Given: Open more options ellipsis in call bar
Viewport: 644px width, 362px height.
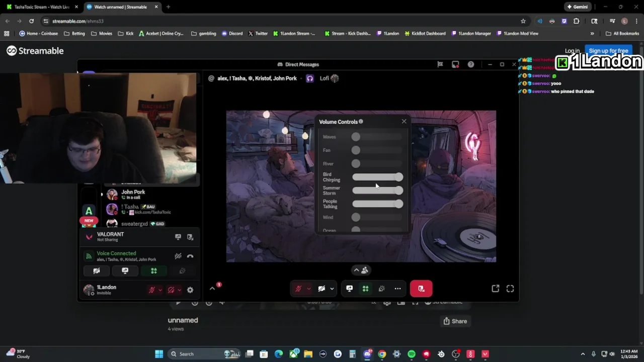Looking at the screenshot, I should tap(397, 289).
